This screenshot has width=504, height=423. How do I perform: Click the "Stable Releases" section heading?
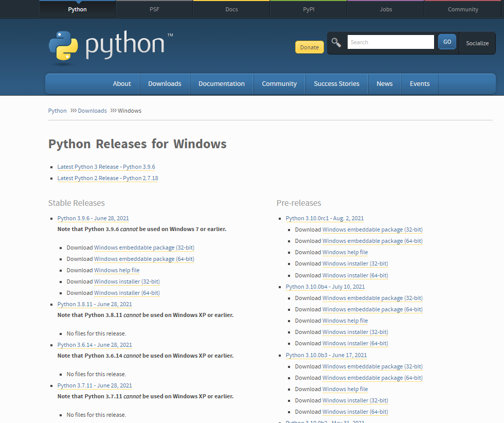coord(77,203)
